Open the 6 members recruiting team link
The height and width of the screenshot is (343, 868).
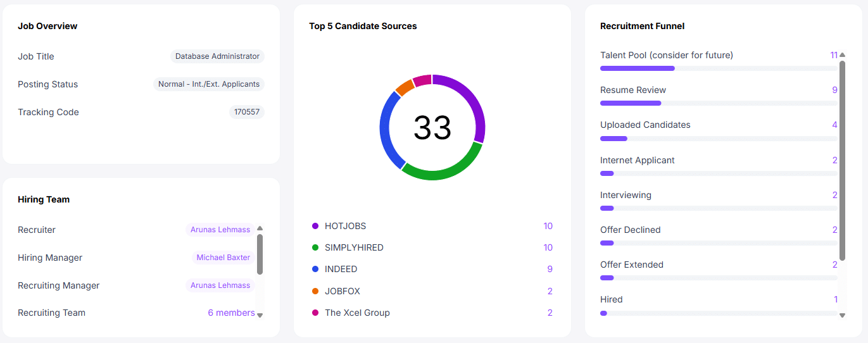tap(231, 313)
